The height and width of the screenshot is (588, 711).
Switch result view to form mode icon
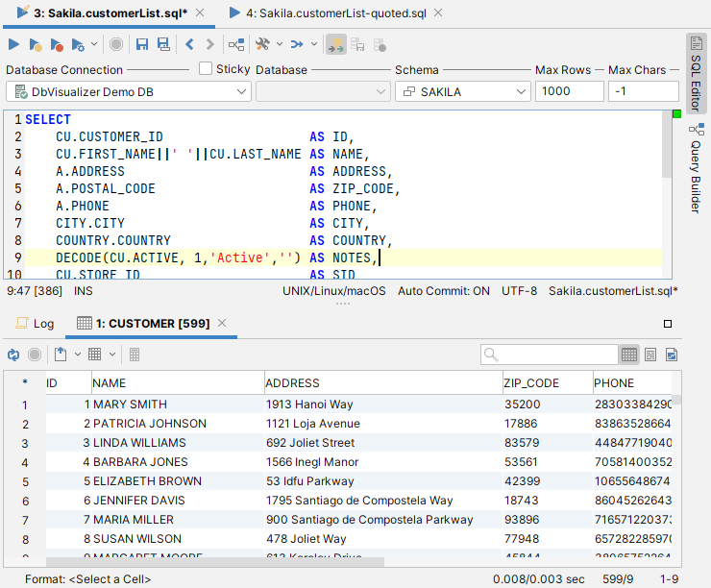(x=650, y=355)
